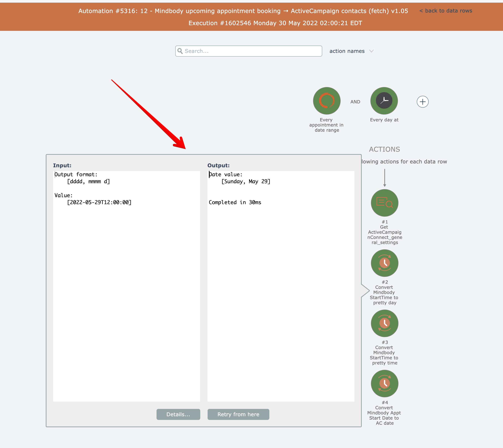The image size is (503, 448).
Task: Click inside the Input text pane
Action: point(126,286)
